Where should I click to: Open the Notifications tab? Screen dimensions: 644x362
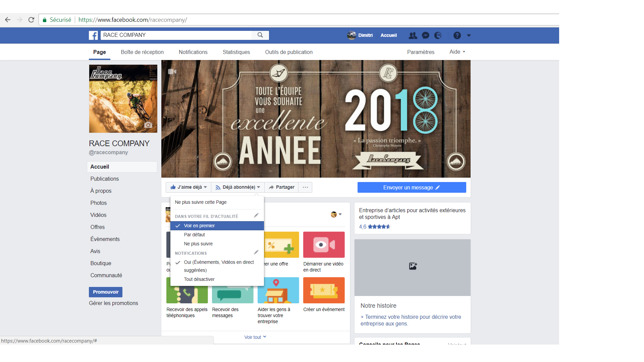coord(193,52)
